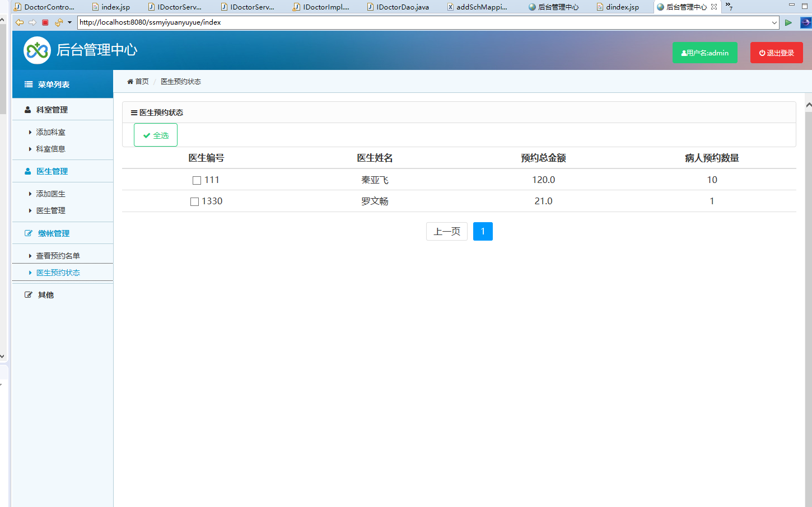The image size is (812, 507).
Task: Click the list icon beside 菜单列表
Action: (27, 84)
